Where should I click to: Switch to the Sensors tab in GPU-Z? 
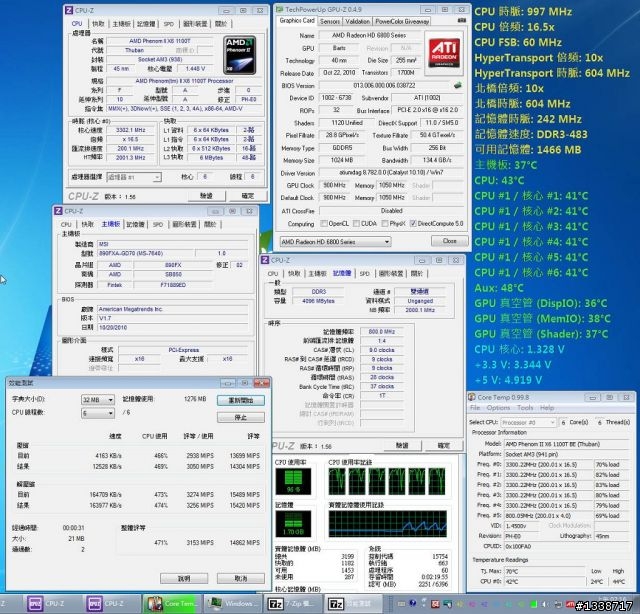pyautogui.click(x=330, y=22)
